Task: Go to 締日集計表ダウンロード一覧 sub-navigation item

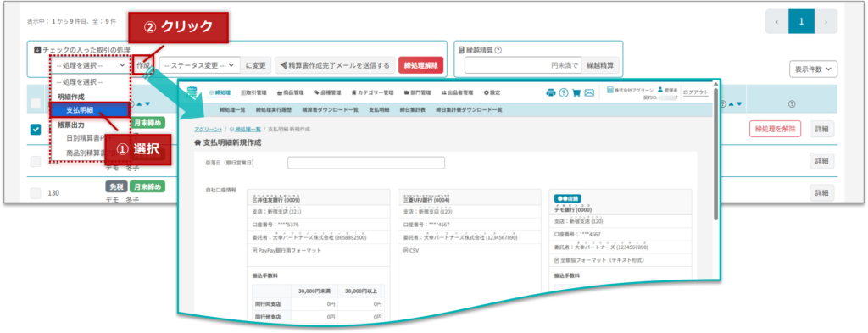Action: 469,109
